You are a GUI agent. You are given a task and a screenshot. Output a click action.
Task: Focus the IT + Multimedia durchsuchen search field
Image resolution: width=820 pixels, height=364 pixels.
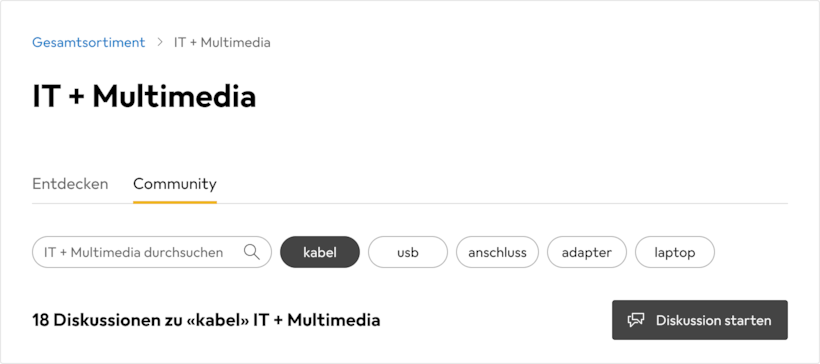[x=152, y=252]
